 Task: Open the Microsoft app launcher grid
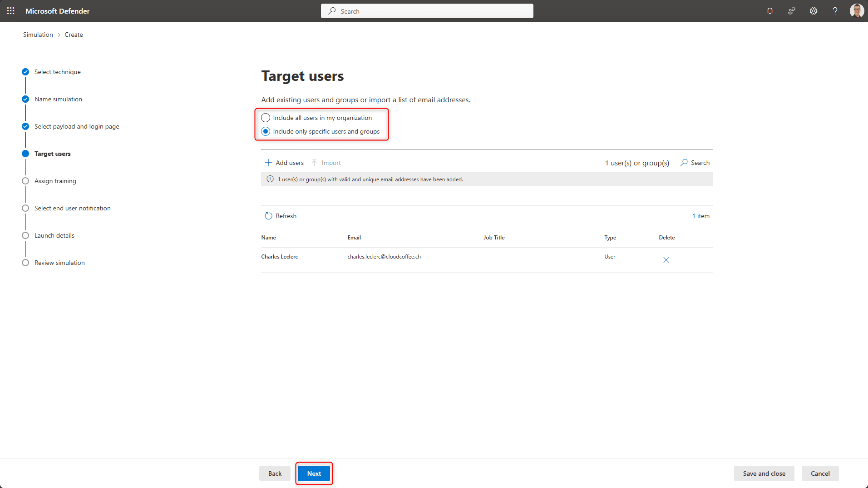click(10, 10)
